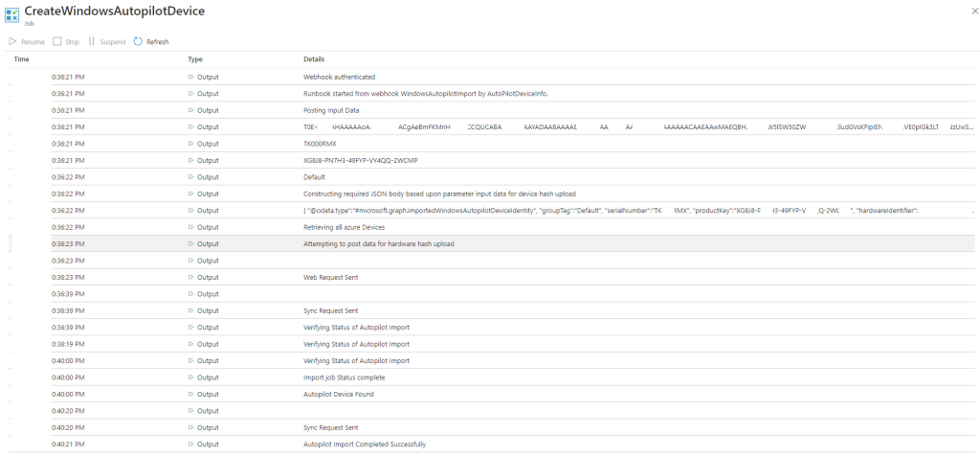Click the 0:40:21 PM timestamp
Viewport: 980px width, 456px height.
tap(68, 445)
